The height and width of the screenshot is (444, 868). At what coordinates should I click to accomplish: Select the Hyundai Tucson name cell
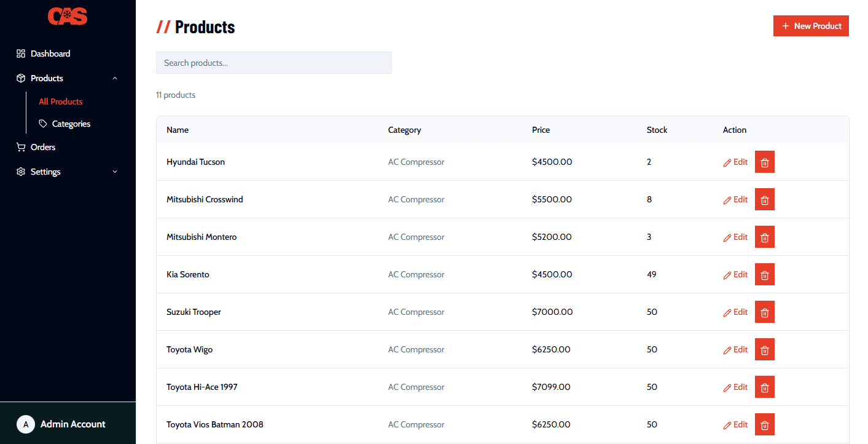195,162
